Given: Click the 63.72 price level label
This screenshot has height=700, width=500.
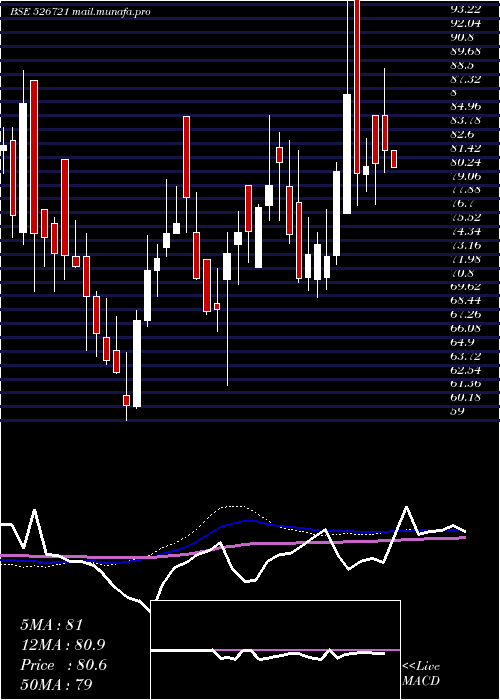Looking at the screenshot, I should [x=466, y=356].
